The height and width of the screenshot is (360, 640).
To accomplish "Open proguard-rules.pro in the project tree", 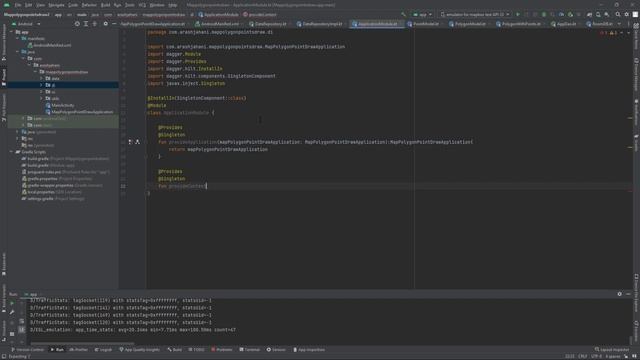I will (65, 172).
